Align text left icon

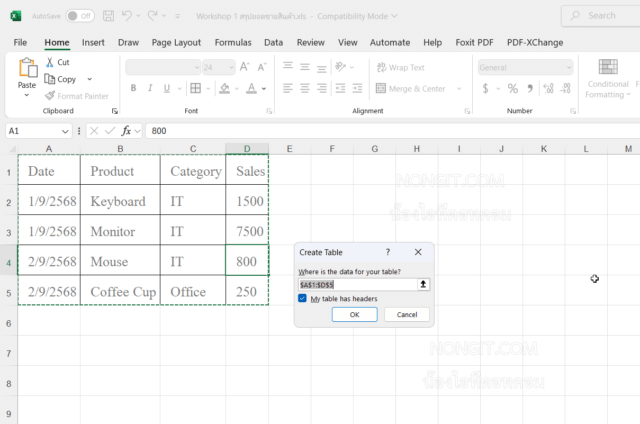click(288, 88)
